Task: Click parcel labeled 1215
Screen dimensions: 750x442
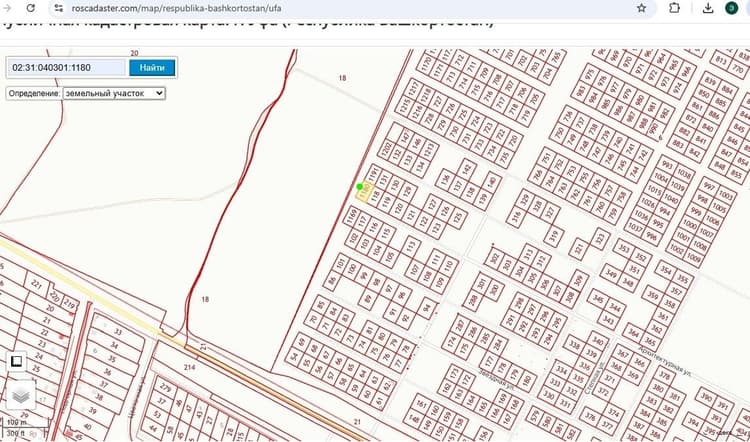Action: point(405,106)
